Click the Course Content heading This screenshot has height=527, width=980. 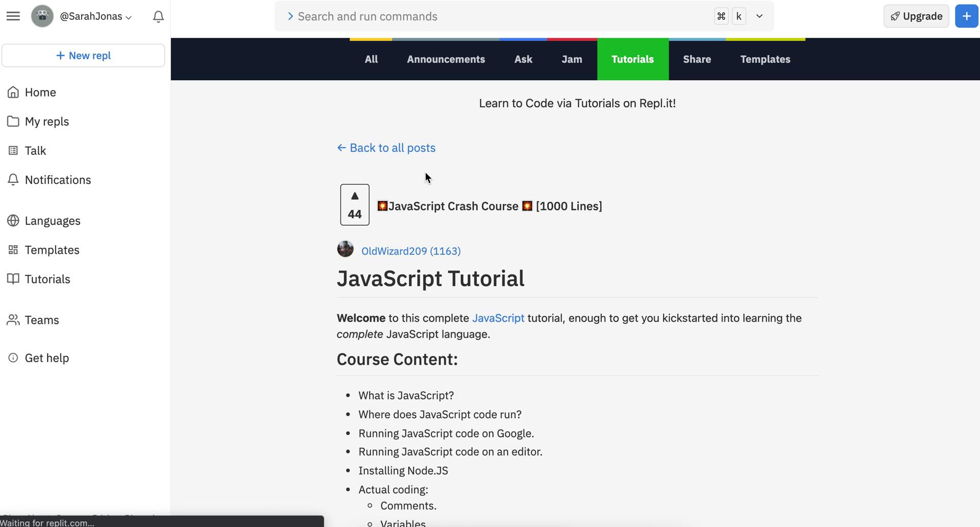tap(397, 360)
